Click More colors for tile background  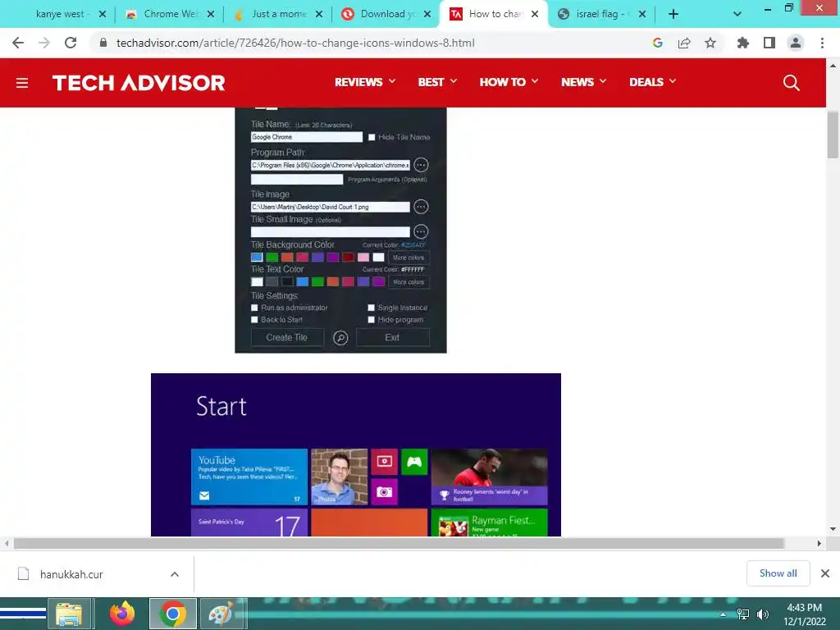[409, 258]
